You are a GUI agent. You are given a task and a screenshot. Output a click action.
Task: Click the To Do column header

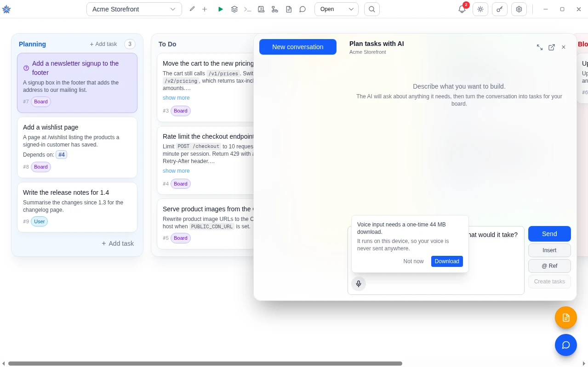(x=167, y=44)
